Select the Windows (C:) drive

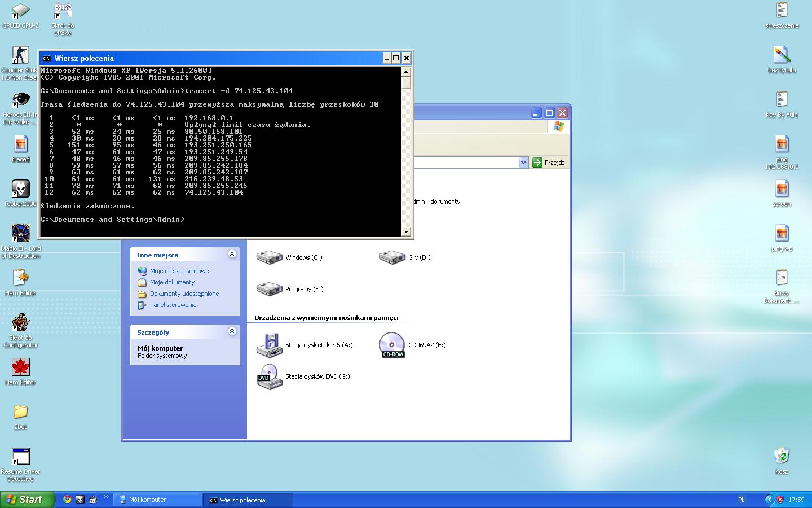click(289, 257)
